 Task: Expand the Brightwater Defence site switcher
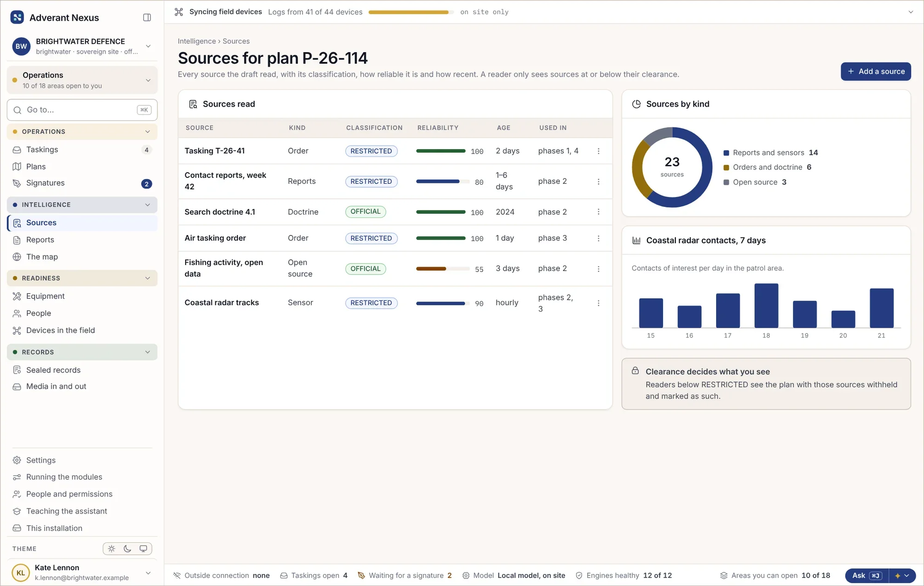(148, 46)
